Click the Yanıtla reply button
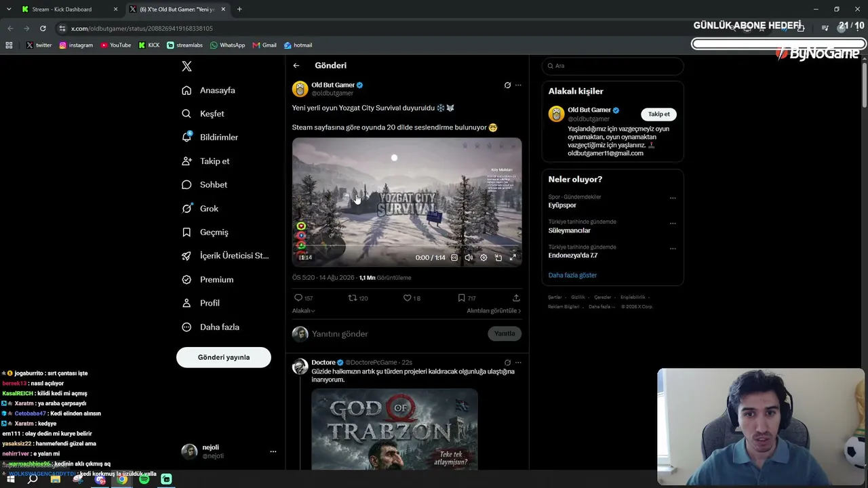This screenshot has width=868, height=488. 505,333
